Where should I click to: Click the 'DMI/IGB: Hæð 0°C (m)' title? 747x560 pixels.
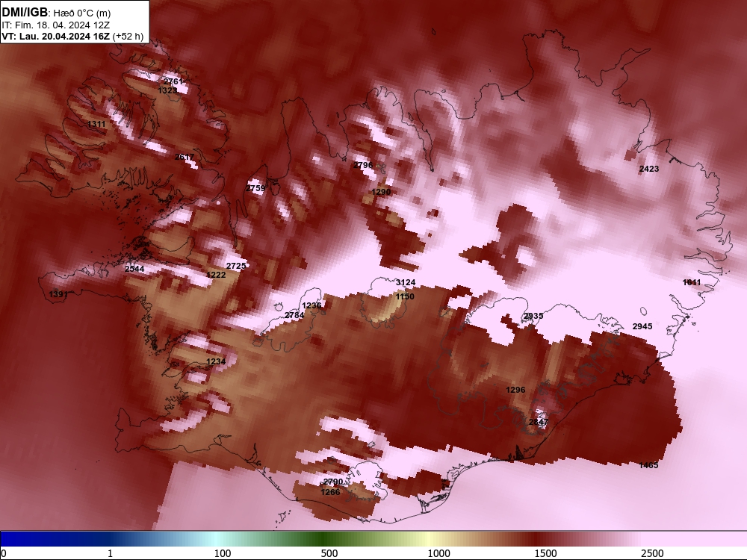click(x=56, y=13)
